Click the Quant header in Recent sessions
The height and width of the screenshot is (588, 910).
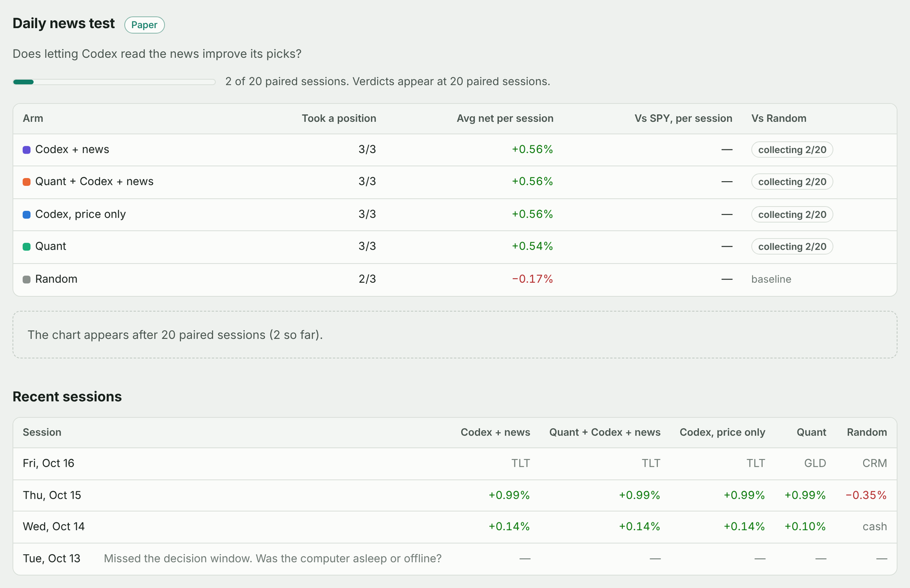811,432
